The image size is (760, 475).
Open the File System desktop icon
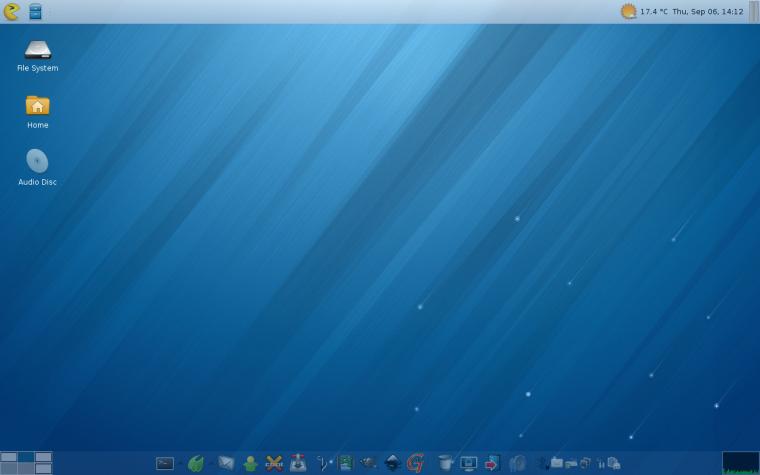click(37, 56)
